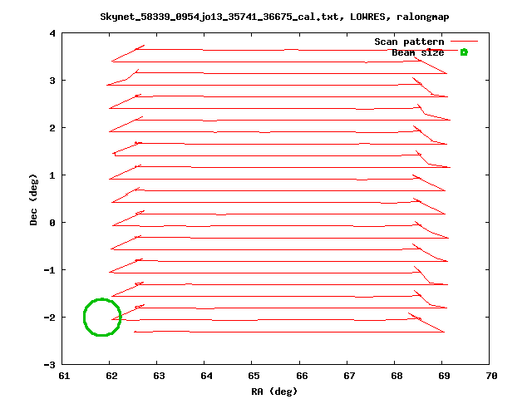This screenshot has height=399, width=532.
Task: Click the red scan pattern legend line
Action: coord(464,42)
